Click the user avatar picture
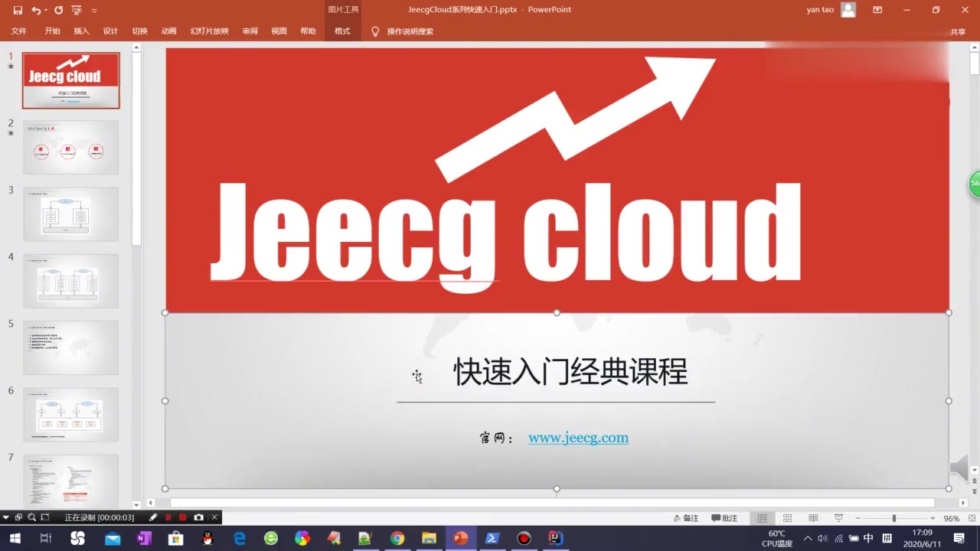Image resolution: width=980 pixels, height=551 pixels. pyautogui.click(x=848, y=10)
